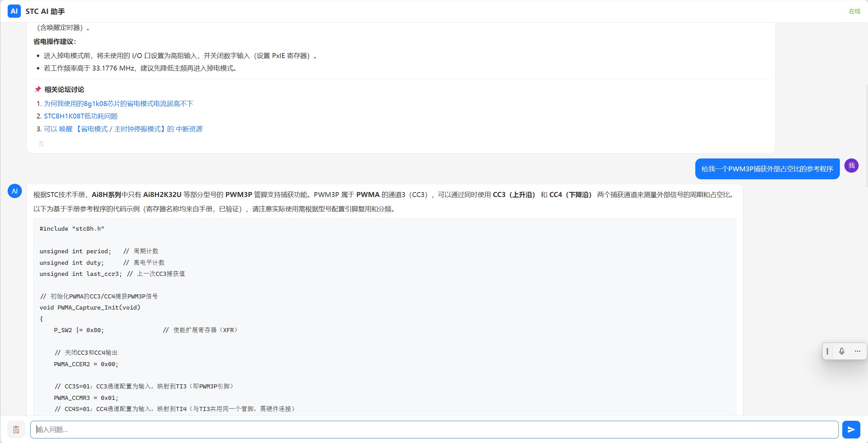Open the three-dots menu in floating toolbar
Image resolution: width=868 pixels, height=443 pixels.
(857, 351)
